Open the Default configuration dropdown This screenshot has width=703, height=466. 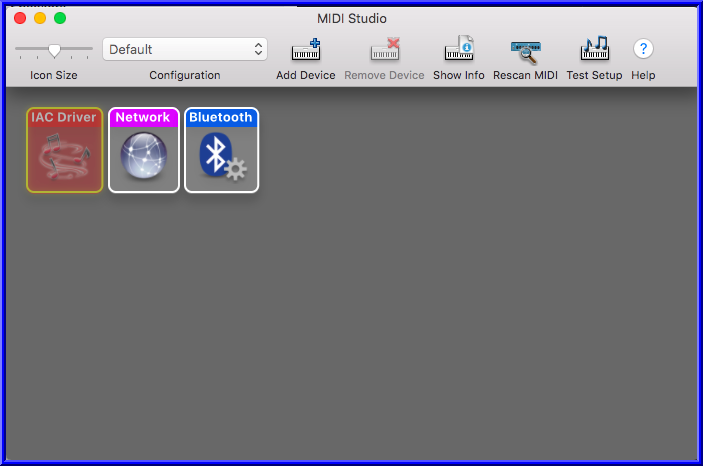[x=185, y=49]
